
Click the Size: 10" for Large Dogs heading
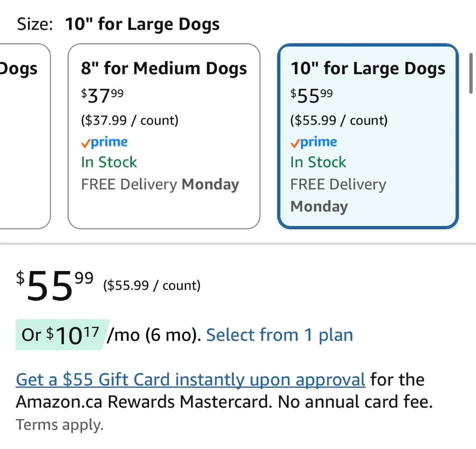pyautogui.click(x=118, y=24)
